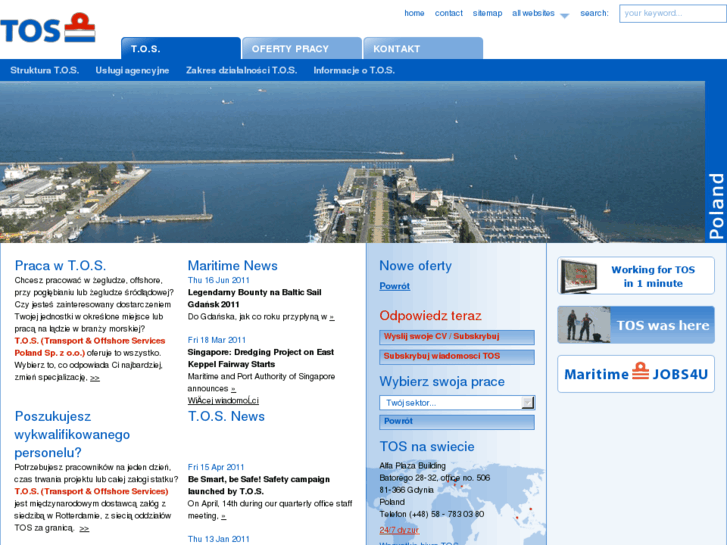Click the search keyword input field

click(673, 13)
